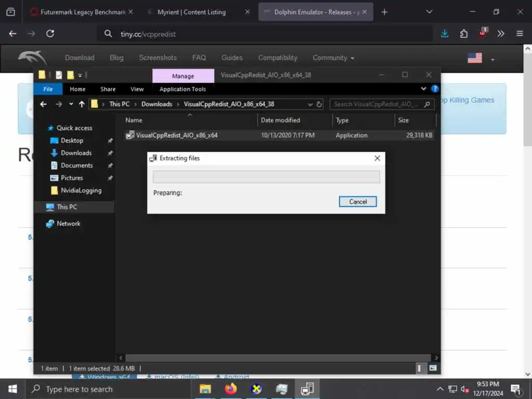The image size is (532, 399).
Task: Select Downloads in the navigation pane
Action: (76, 153)
